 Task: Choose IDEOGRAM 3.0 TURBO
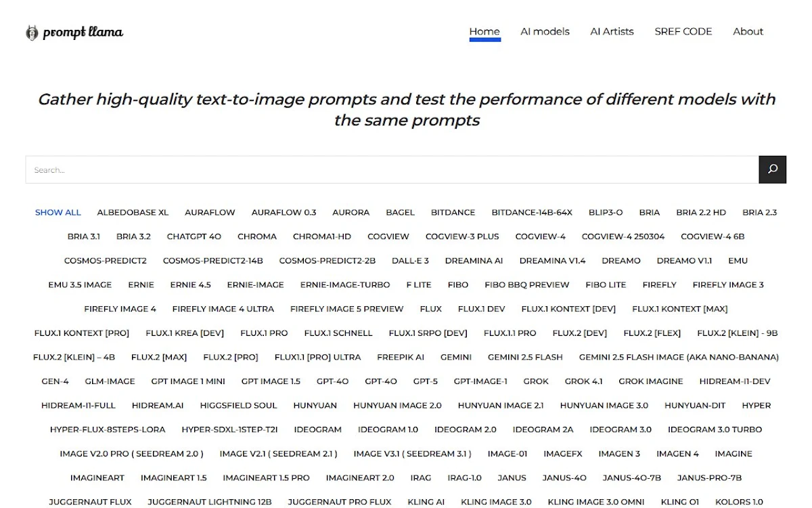click(715, 429)
